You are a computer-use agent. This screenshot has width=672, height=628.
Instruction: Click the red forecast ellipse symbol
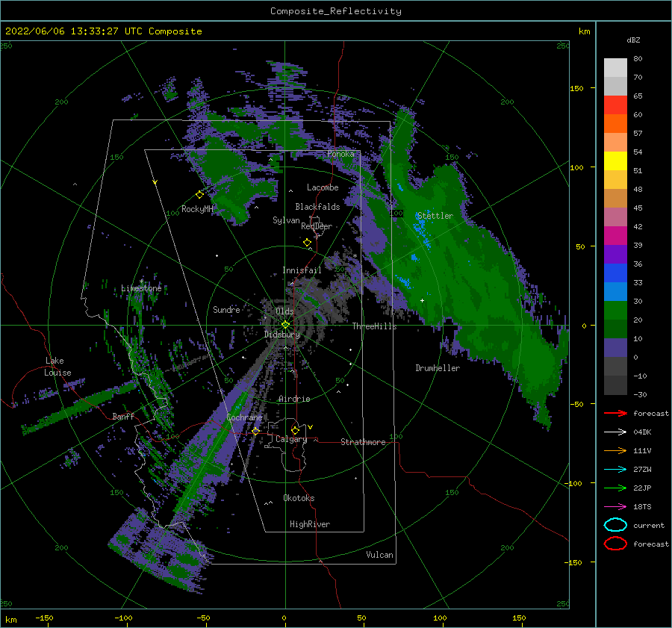[615, 544]
